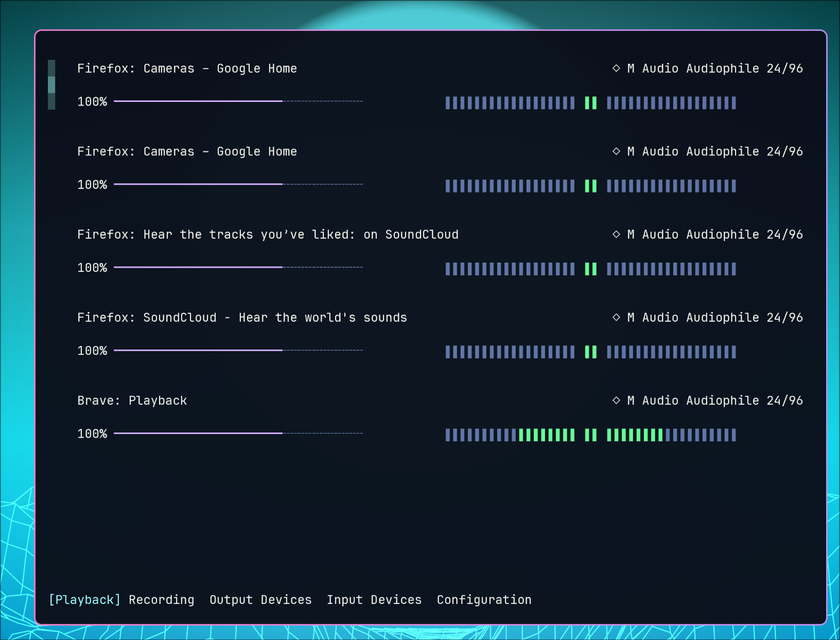
Task: Click the diamond icon beside SoundCloud world's sounds stream
Action: (x=616, y=317)
